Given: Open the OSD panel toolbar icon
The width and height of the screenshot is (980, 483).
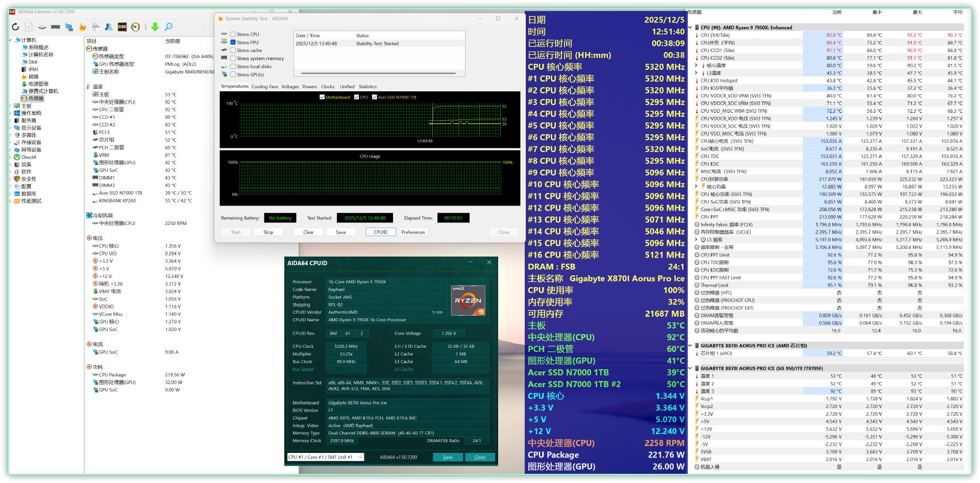Looking at the screenshot, I should [122, 27].
